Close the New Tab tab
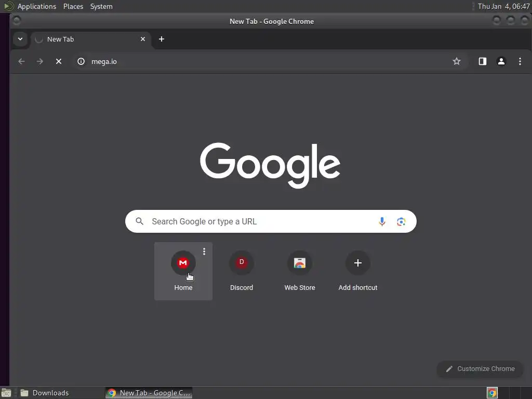The image size is (532, 399). click(x=143, y=39)
